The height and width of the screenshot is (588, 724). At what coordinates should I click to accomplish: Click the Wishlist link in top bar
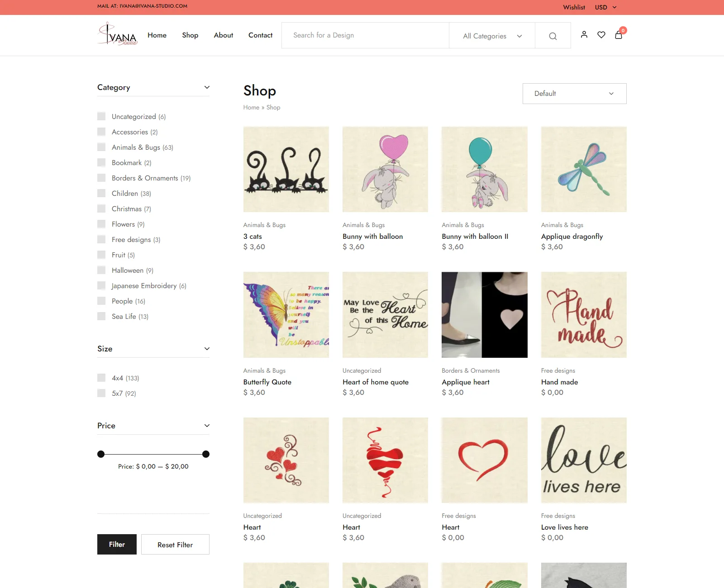574,7
